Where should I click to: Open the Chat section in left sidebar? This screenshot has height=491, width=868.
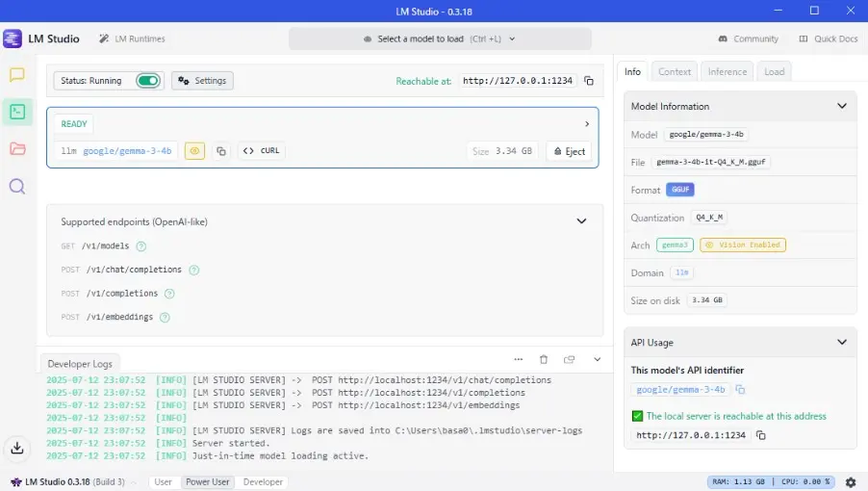pyautogui.click(x=17, y=75)
